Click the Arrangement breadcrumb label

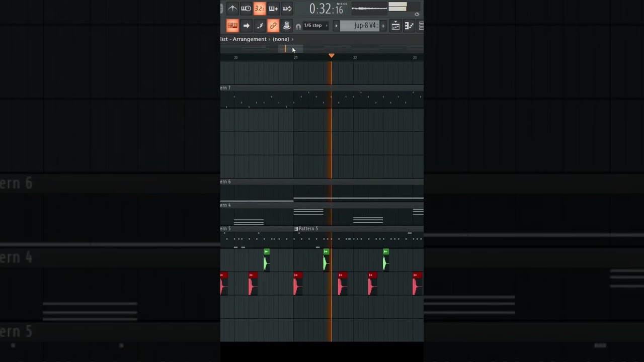[250, 39]
